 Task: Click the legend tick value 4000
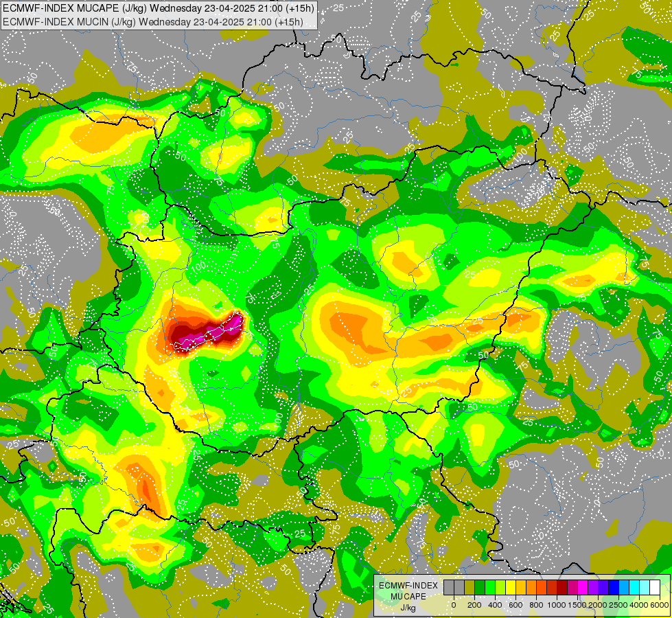[x=639, y=605]
